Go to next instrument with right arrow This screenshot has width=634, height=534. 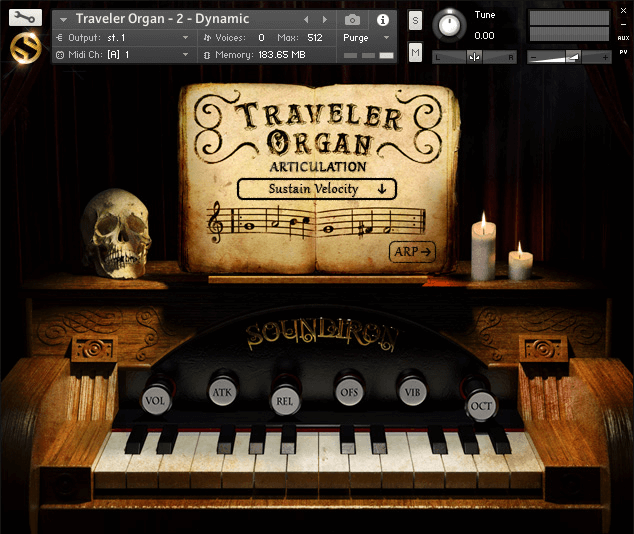click(x=325, y=20)
